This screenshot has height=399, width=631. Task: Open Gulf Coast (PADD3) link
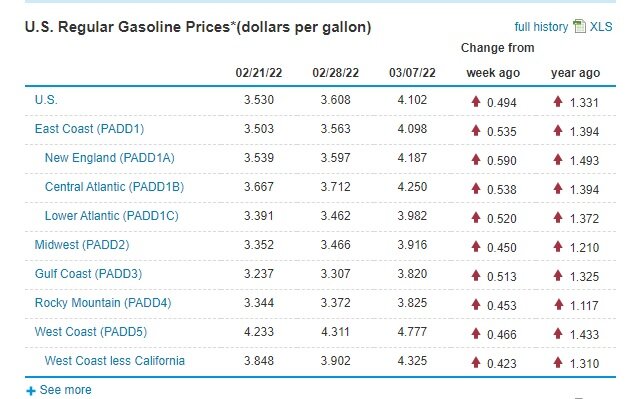coord(89,274)
